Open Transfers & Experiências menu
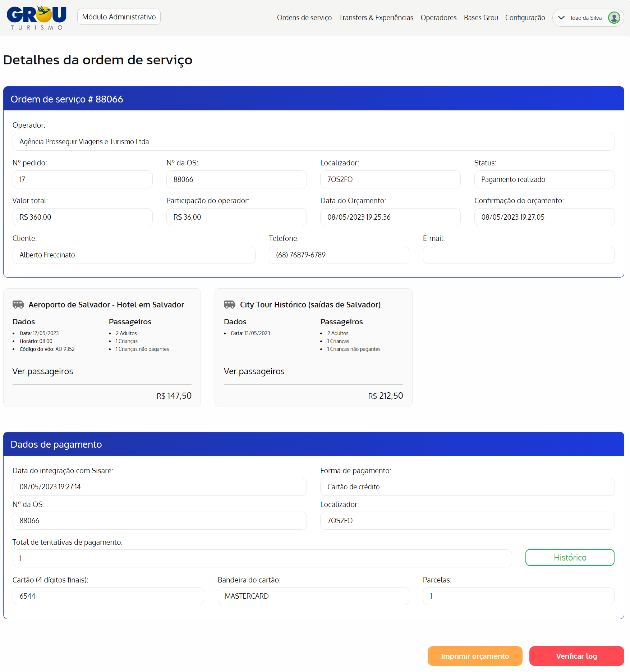630x672 pixels. coord(376,18)
